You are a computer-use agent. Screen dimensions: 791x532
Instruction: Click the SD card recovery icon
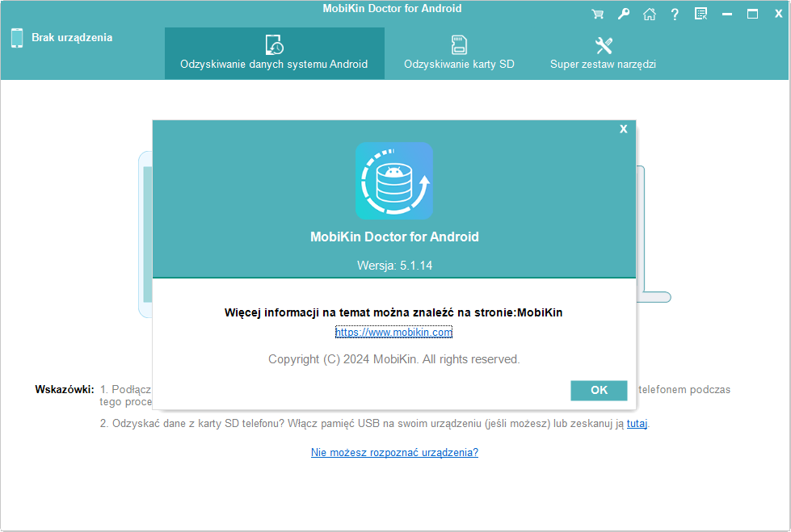(x=459, y=45)
